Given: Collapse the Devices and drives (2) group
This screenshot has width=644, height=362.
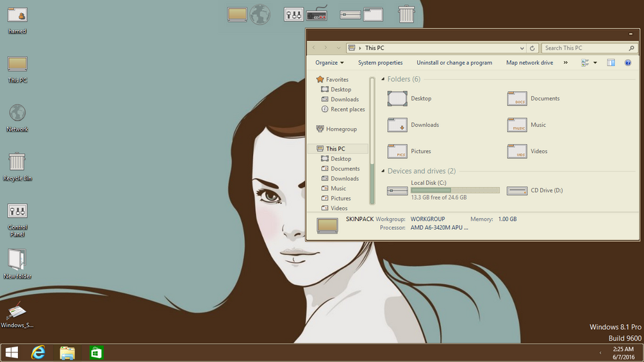Looking at the screenshot, I should click(383, 171).
